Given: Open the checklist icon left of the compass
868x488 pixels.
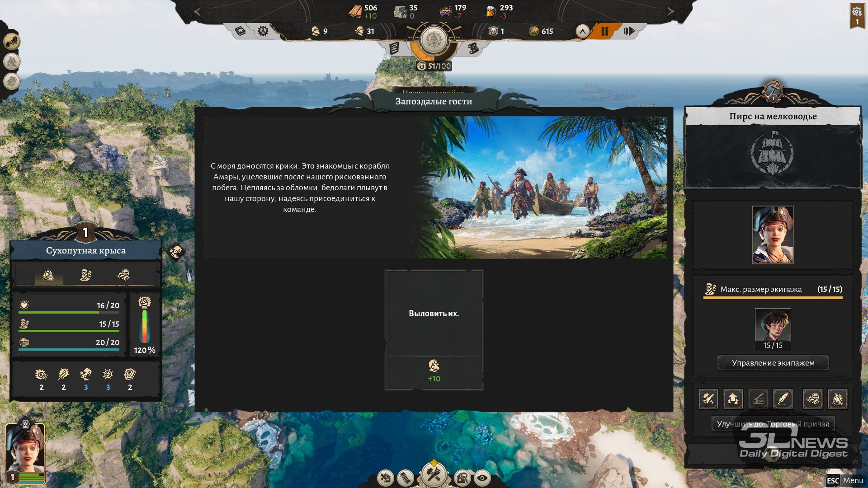Looking at the screenshot, I should [394, 48].
